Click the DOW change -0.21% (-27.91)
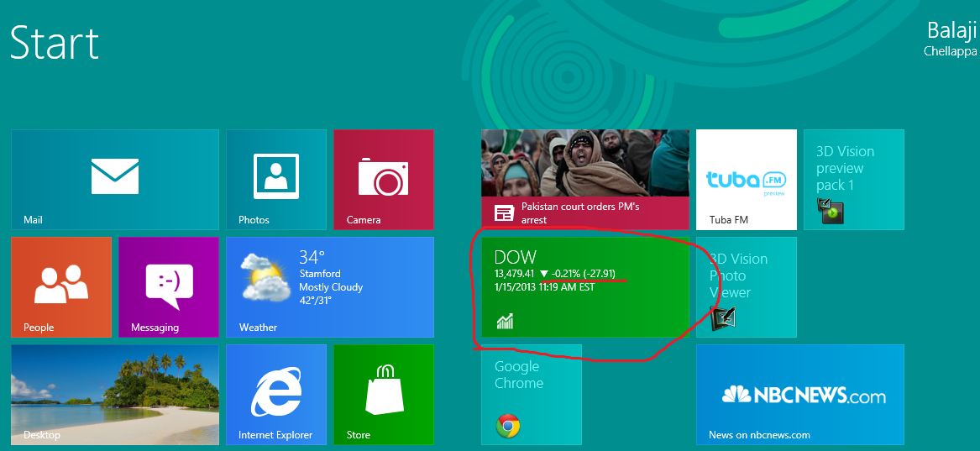Screen dimensions: 980x451 (583, 274)
